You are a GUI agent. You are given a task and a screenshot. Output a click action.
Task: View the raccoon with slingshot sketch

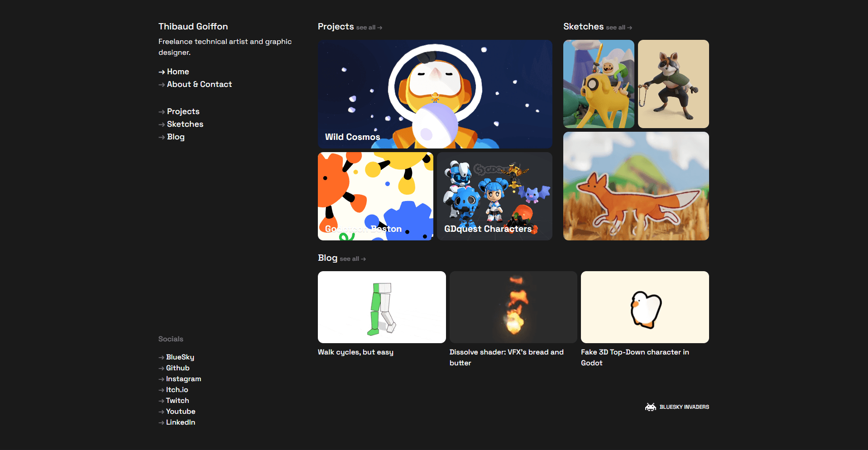[x=673, y=84]
